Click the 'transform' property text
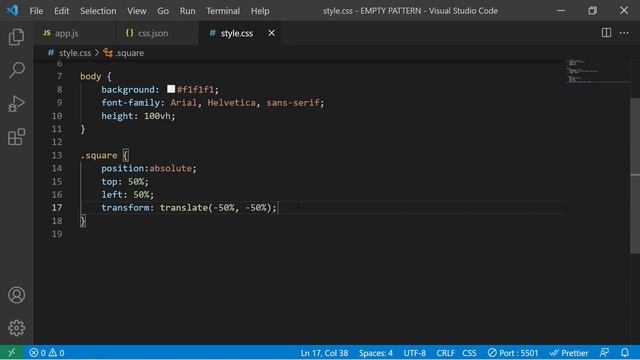The height and width of the screenshot is (360, 640). click(x=125, y=207)
